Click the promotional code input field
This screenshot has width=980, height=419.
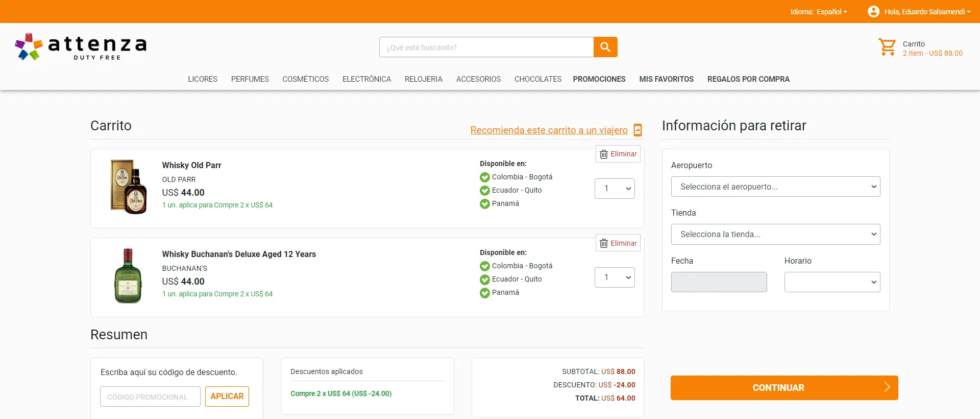point(150,397)
